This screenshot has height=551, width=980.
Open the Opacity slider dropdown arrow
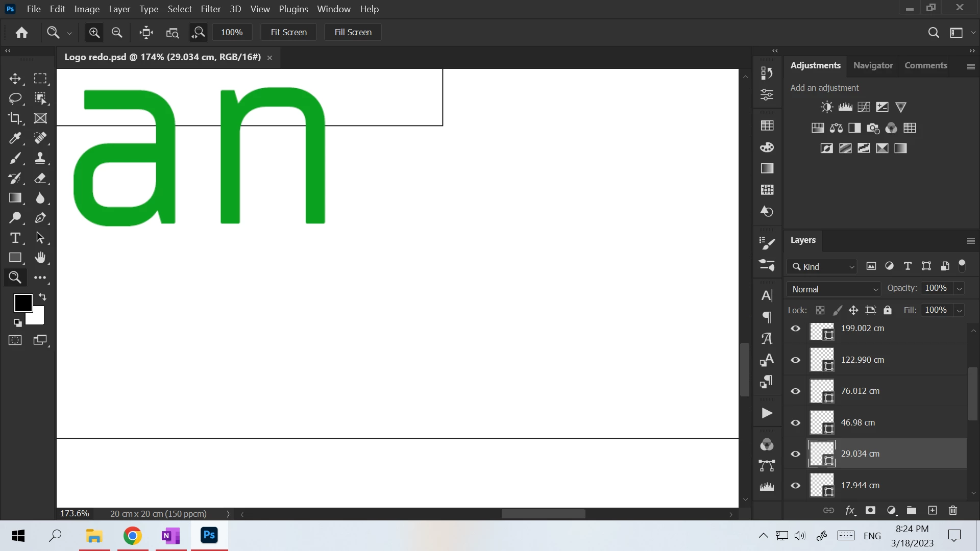(x=959, y=289)
